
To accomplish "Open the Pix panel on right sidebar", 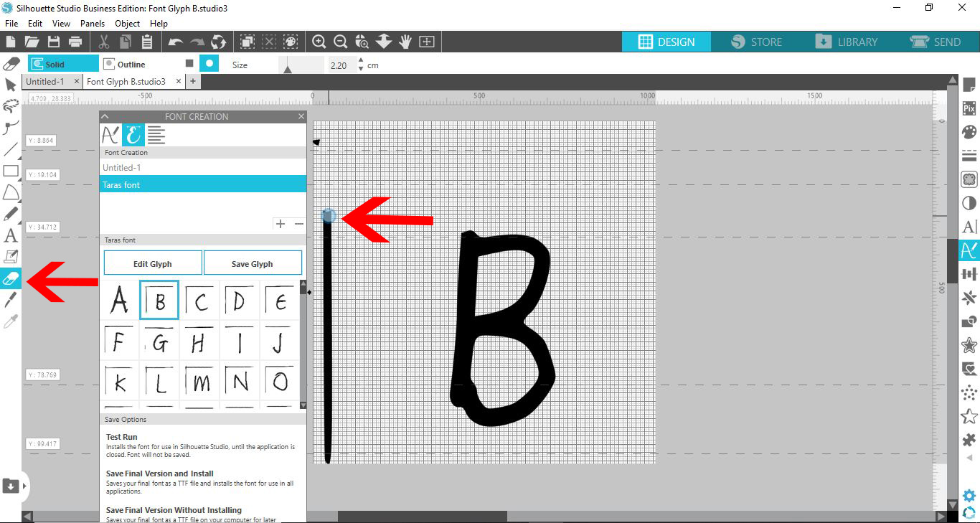I will tap(969, 110).
